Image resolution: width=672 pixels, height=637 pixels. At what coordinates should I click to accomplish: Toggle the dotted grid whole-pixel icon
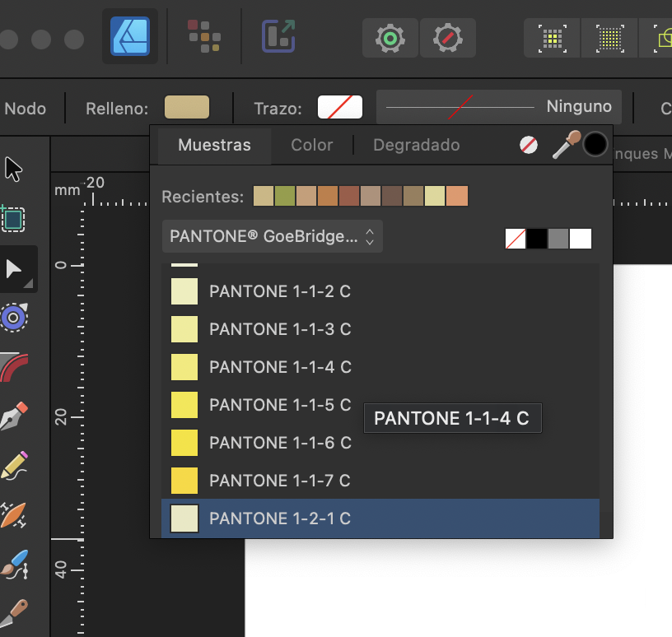pos(610,39)
